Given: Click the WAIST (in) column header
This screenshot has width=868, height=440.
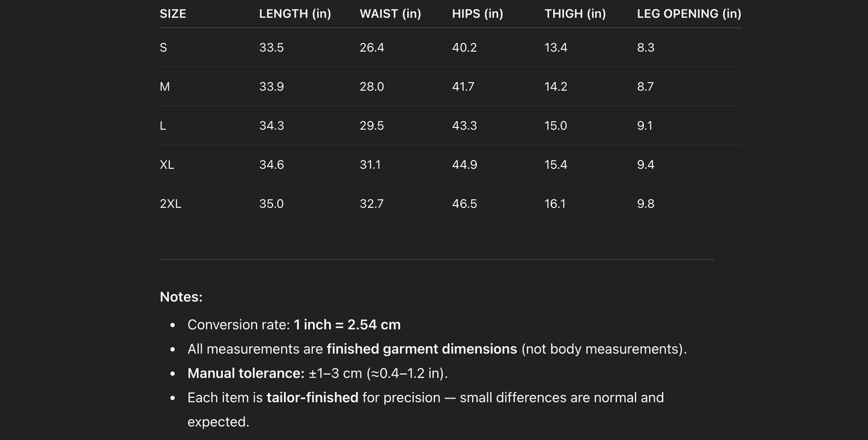Looking at the screenshot, I should pos(390,14).
